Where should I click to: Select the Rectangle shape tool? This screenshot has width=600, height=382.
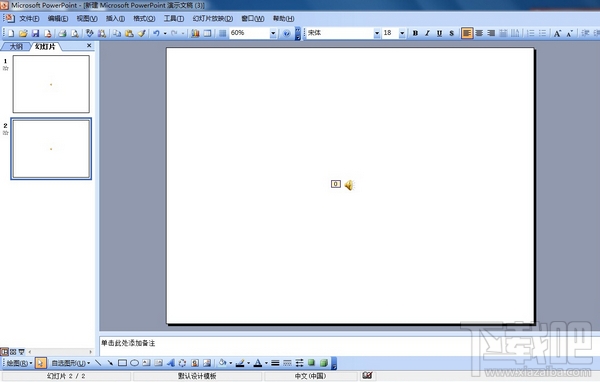coord(122,362)
